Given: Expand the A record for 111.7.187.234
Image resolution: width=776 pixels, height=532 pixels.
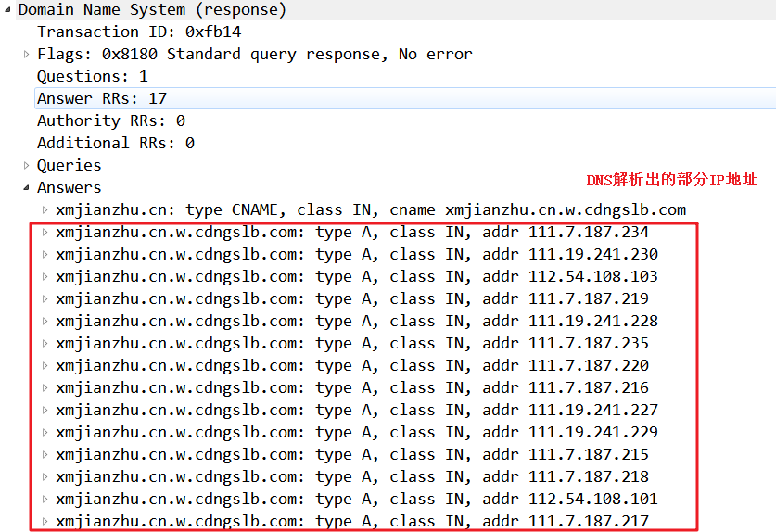Looking at the screenshot, I should point(45,232).
